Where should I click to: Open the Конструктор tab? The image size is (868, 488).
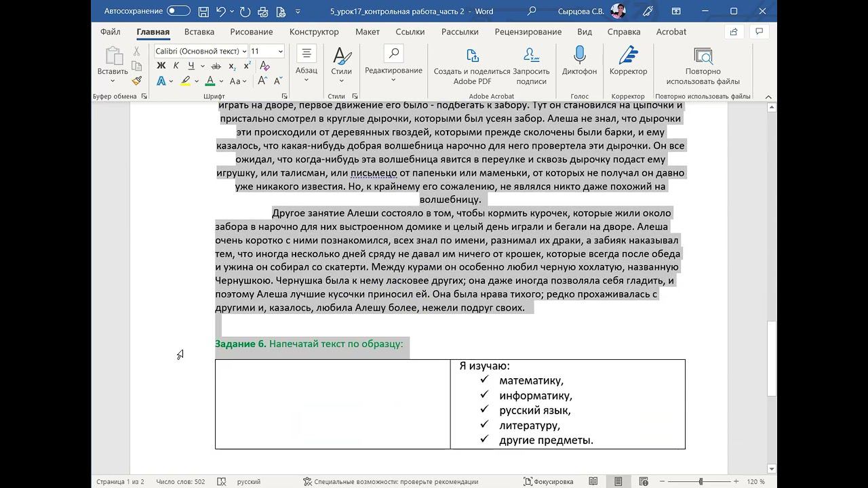point(314,32)
